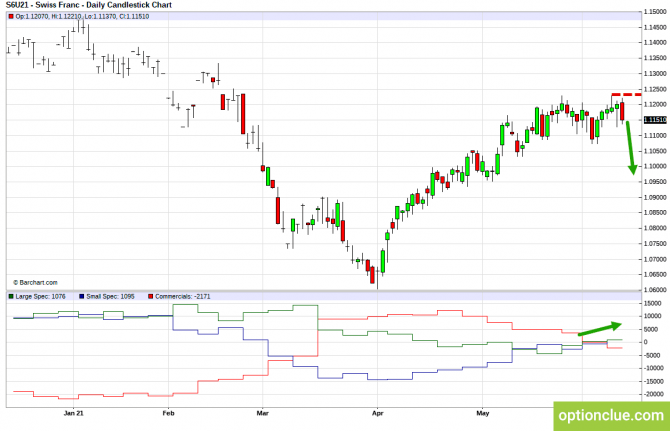Image resolution: width=670 pixels, height=431 pixels.
Task: Click the 10000 indicator axis label
Action: tap(652, 316)
